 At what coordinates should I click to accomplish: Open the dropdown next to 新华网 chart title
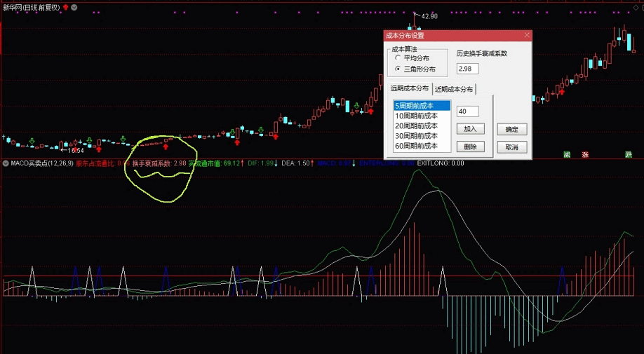74,8
